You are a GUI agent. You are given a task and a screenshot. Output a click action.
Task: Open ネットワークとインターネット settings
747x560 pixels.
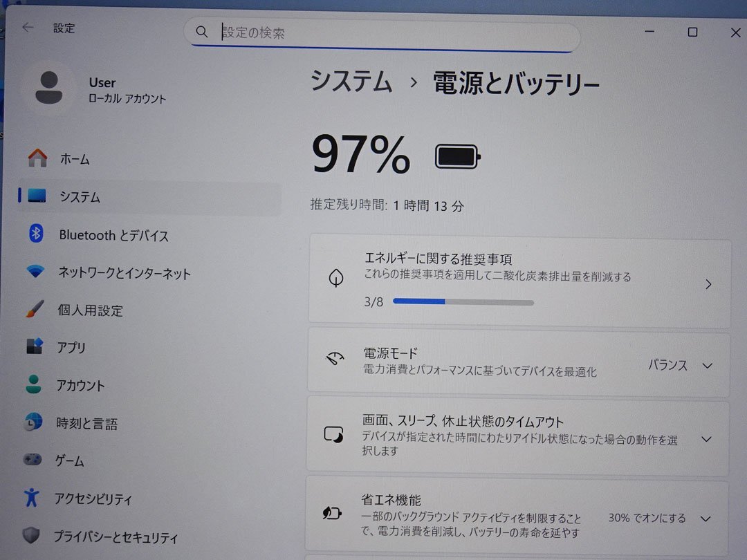tap(149, 273)
